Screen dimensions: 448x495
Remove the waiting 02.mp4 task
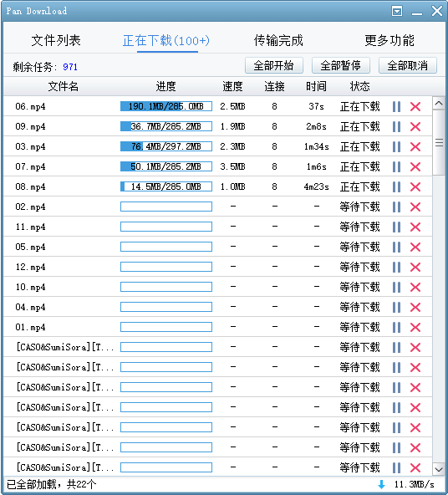(x=415, y=207)
